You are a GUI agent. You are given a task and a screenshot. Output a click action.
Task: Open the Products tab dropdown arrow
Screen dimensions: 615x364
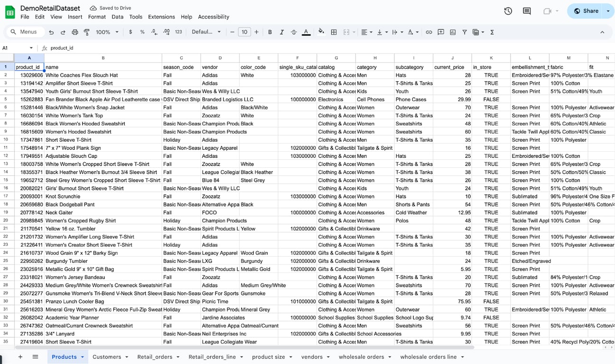[x=83, y=357]
